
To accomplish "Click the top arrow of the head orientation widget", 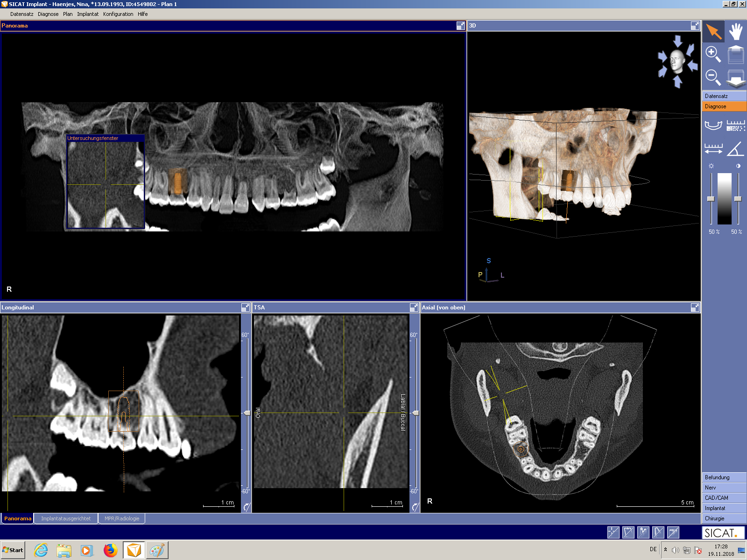I will [x=678, y=41].
